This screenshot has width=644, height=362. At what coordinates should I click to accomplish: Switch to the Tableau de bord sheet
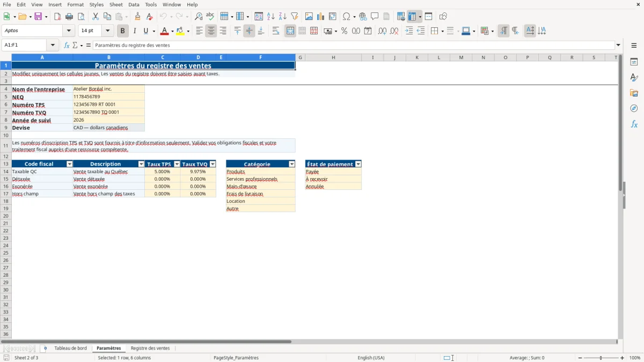(x=70, y=349)
